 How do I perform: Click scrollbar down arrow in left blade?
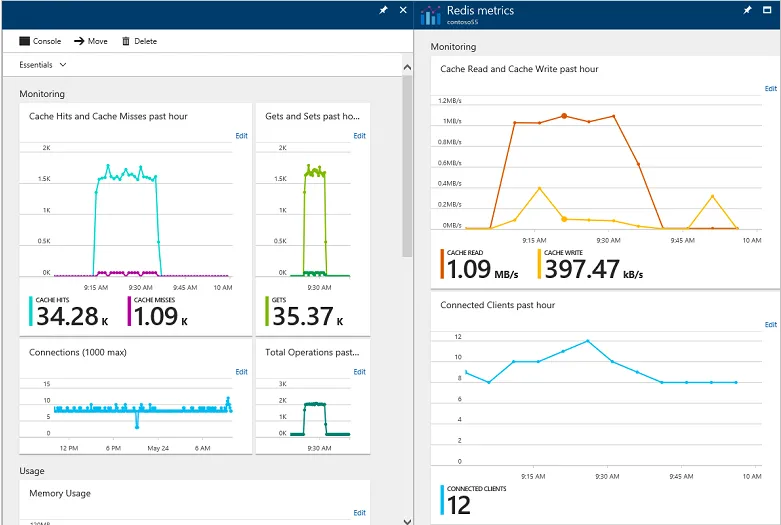point(407,521)
